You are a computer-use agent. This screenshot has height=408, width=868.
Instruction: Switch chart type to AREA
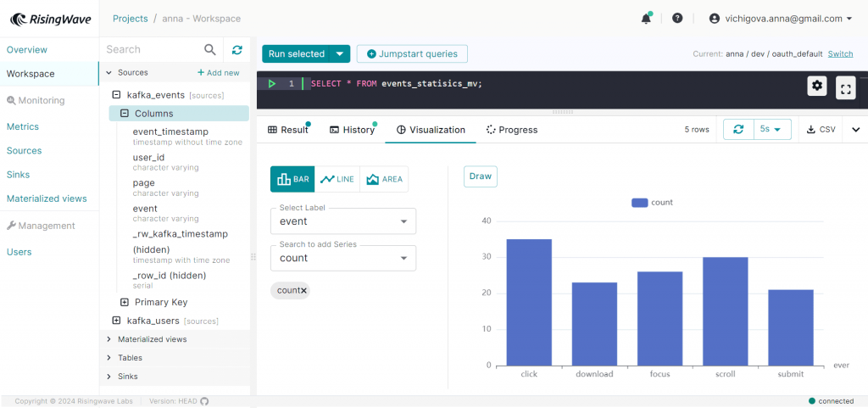(384, 179)
